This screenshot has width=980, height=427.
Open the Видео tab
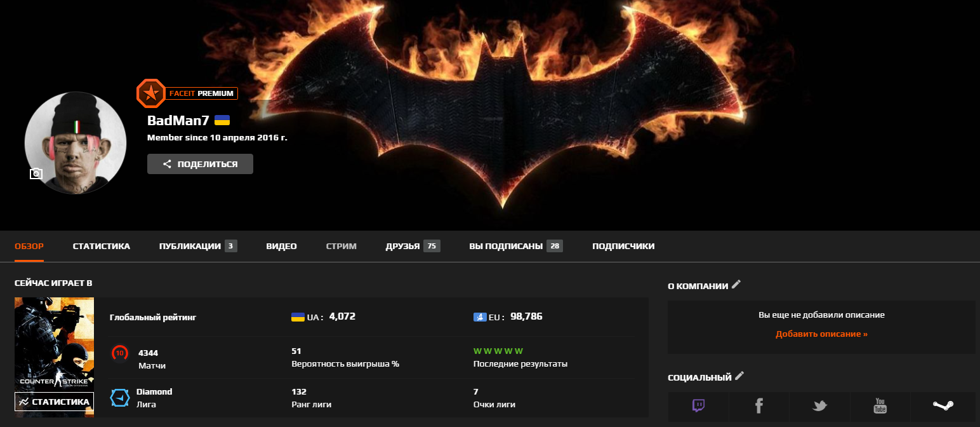tap(281, 246)
